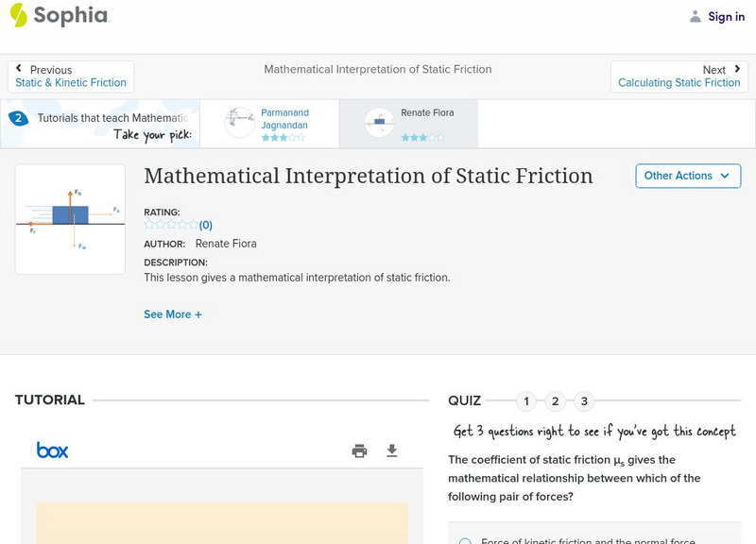Open the Other Actions dropdown
The height and width of the screenshot is (544, 756).
(x=687, y=176)
